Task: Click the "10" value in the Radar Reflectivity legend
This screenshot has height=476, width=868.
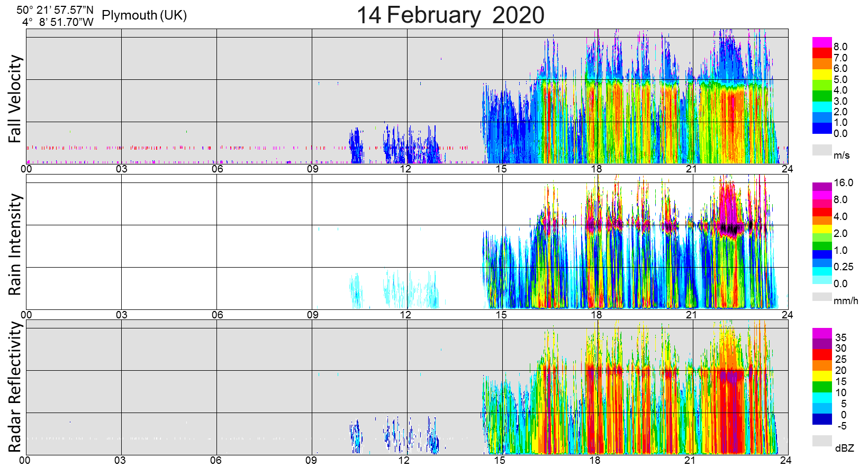Action: pyautogui.click(x=840, y=393)
